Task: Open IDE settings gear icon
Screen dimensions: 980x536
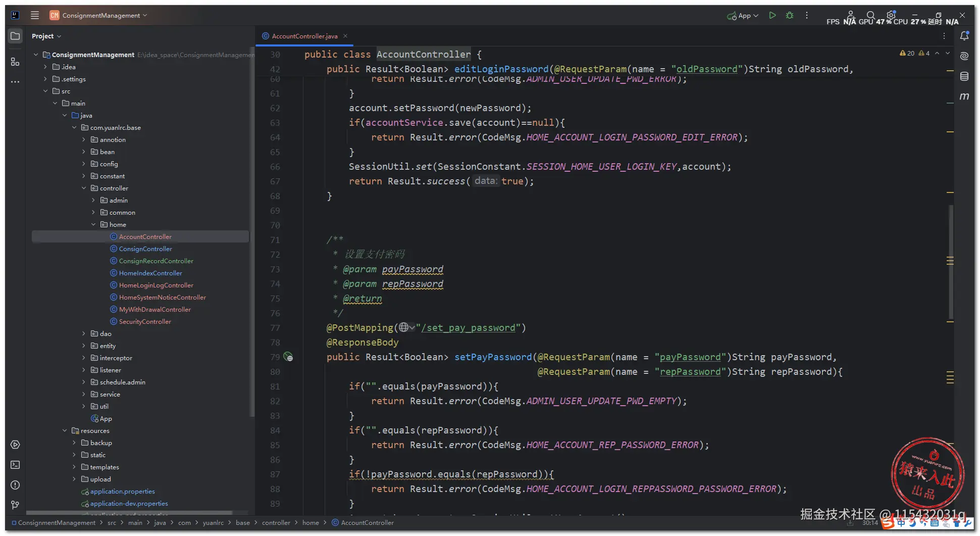Action: point(891,15)
